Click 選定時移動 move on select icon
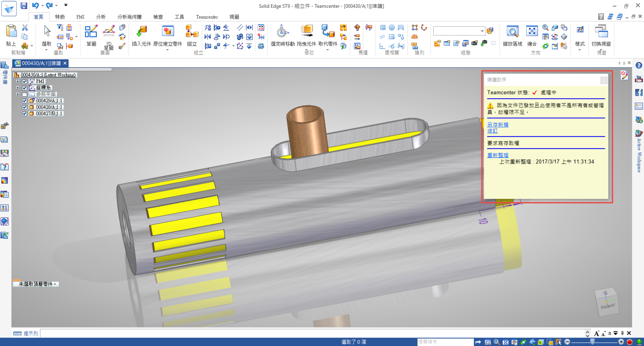This screenshot has height=346, width=644. [x=283, y=31]
